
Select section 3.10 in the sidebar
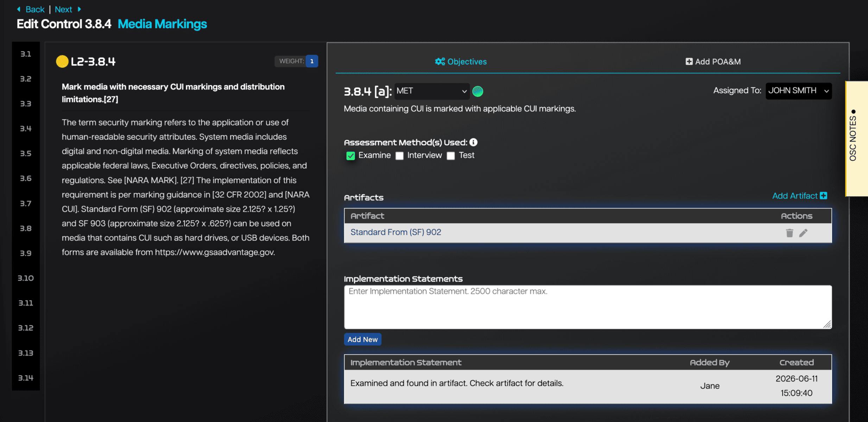[x=26, y=278]
